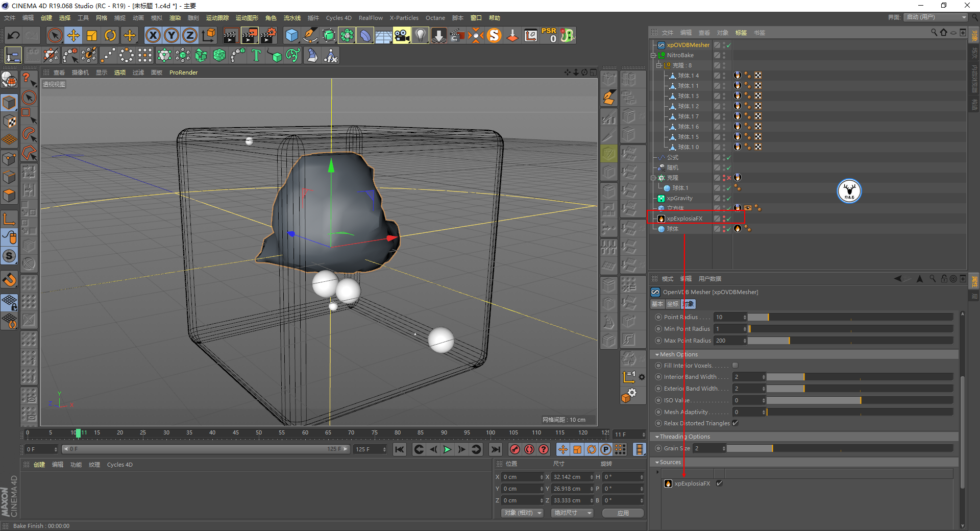Click the Camera object icon
Screen dimensions: 980x531
[x=402, y=35]
